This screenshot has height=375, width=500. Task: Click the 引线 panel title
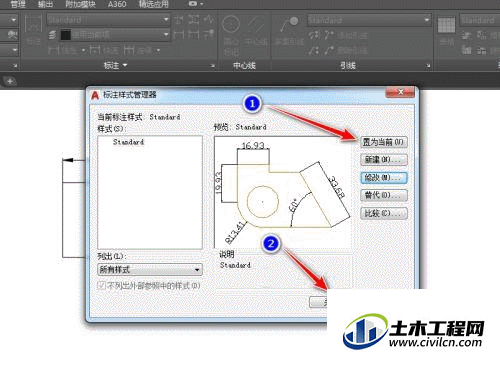(x=348, y=65)
